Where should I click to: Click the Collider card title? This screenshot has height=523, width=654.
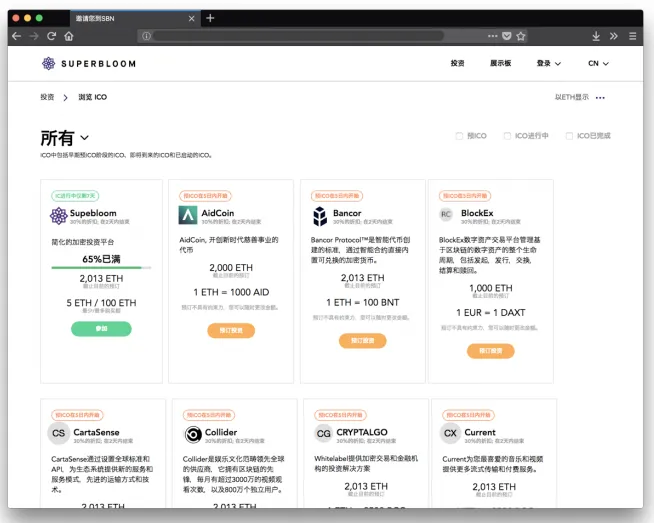click(x=221, y=432)
